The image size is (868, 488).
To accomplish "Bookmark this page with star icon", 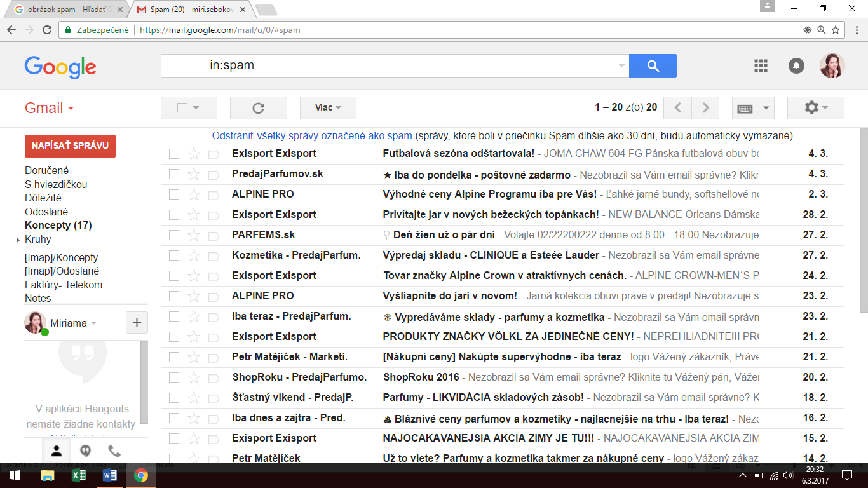I will tap(836, 30).
